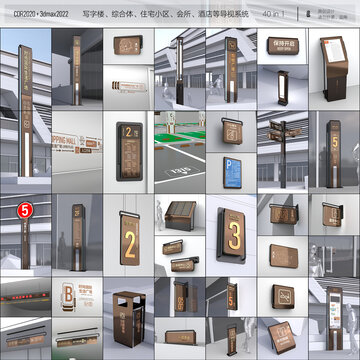
Task: Select the red LED dot strip thumbnail
Action: click(x=26, y=297)
